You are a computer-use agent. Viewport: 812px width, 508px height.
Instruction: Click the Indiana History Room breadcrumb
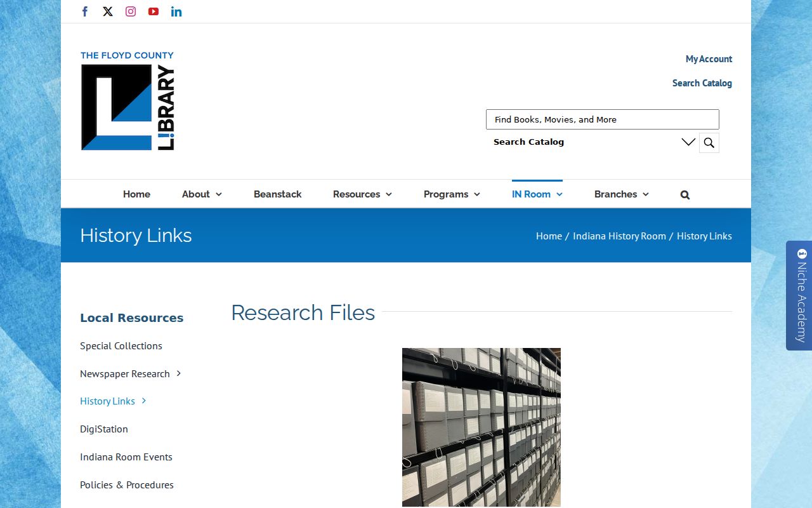coord(619,236)
